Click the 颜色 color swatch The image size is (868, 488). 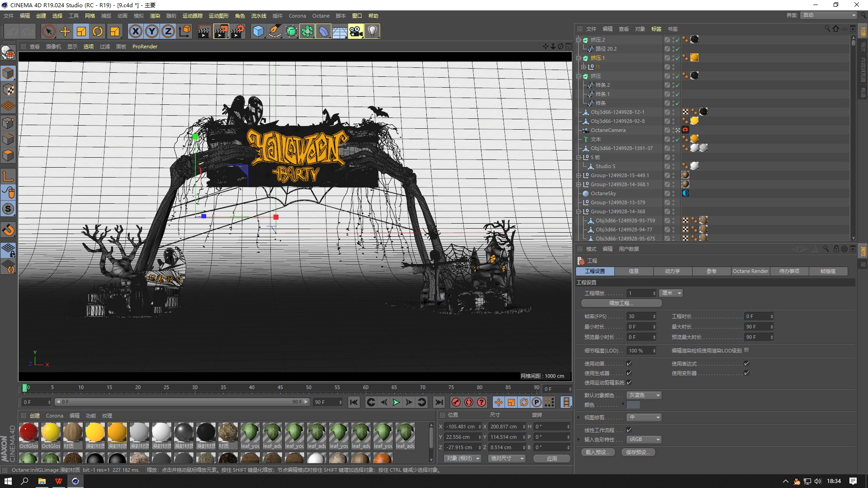(x=633, y=405)
